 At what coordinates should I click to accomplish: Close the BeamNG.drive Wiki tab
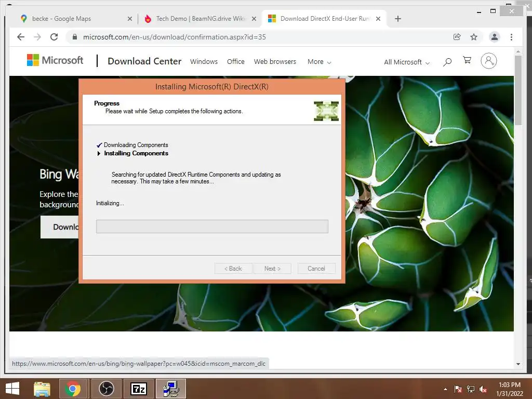pos(254,19)
